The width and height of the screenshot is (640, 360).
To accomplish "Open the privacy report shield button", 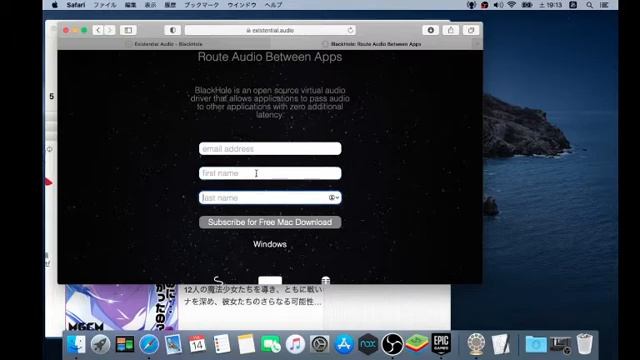I will [x=173, y=30].
